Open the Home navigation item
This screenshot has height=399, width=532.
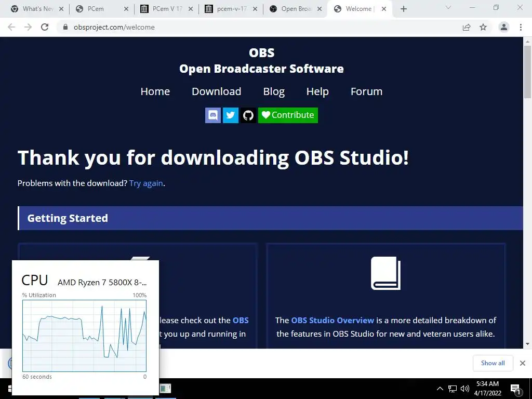click(x=155, y=91)
